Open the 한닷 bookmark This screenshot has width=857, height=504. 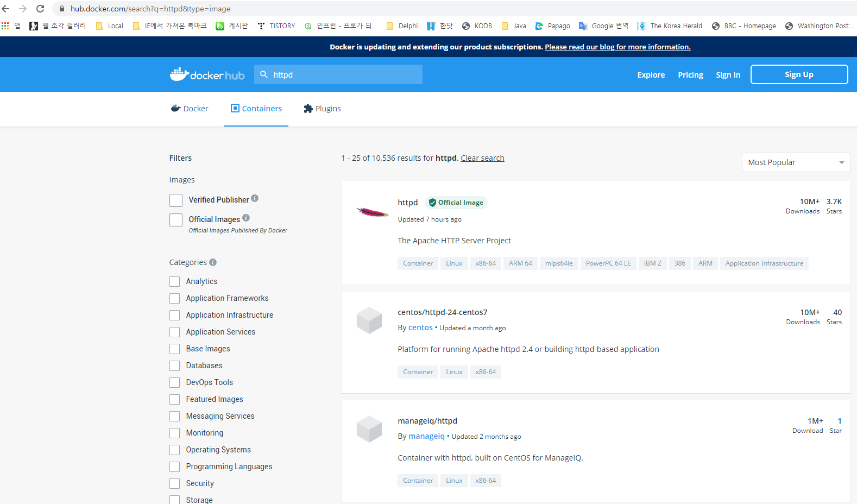(440, 26)
